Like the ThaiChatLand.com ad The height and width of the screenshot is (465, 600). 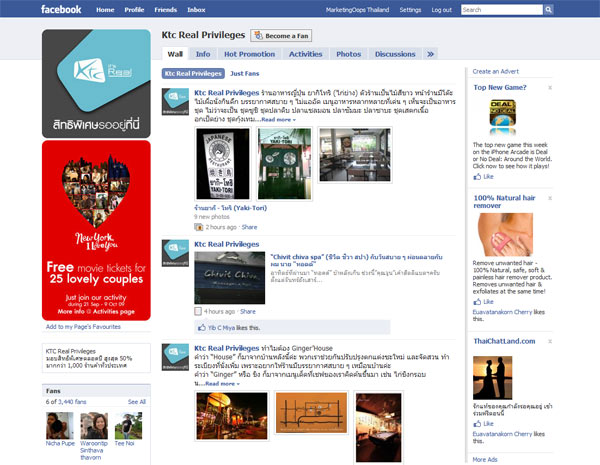(483, 424)
